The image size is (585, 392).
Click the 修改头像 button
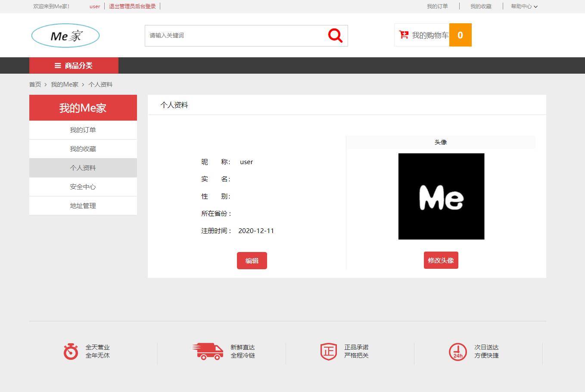[441, 260]
